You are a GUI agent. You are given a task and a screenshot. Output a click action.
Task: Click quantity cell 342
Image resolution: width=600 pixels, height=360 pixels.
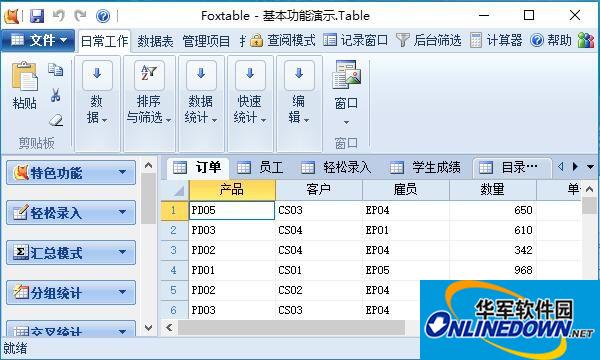tap(492, 250)
